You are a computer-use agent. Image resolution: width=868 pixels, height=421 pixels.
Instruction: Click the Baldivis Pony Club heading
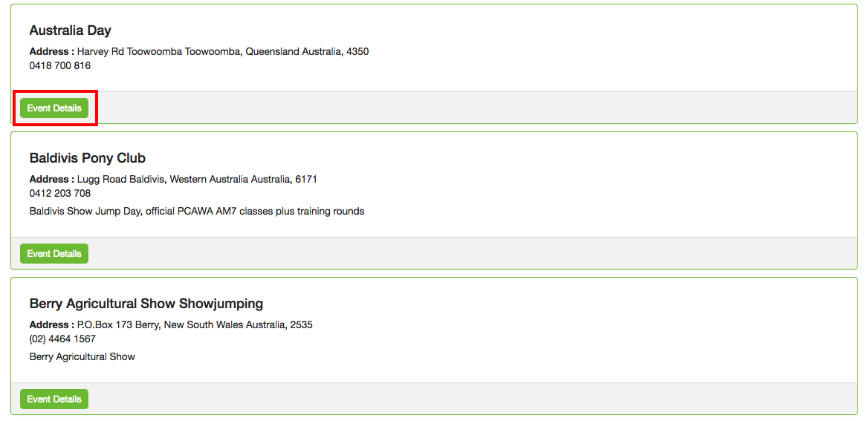88,158
